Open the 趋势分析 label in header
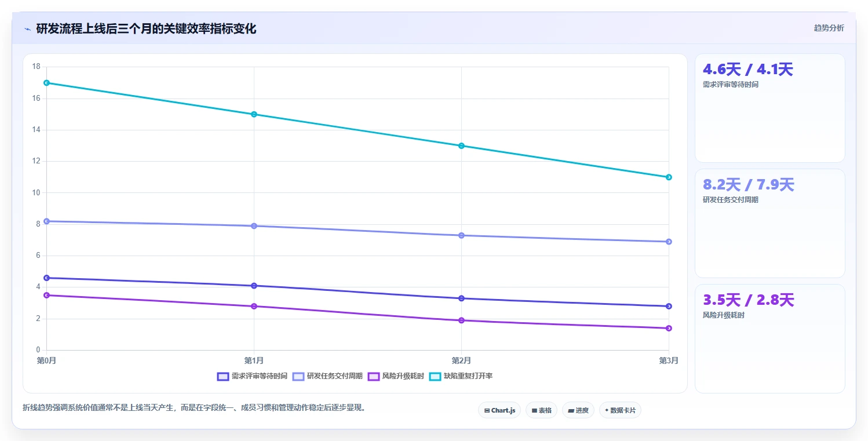 coord(829,28)
